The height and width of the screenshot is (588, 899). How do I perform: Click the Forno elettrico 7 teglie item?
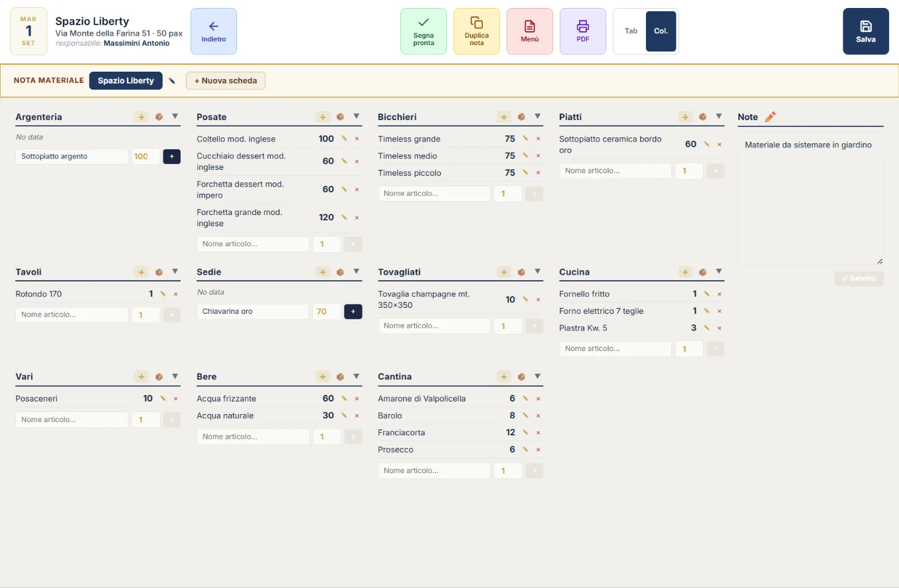[x=602, y=311]
